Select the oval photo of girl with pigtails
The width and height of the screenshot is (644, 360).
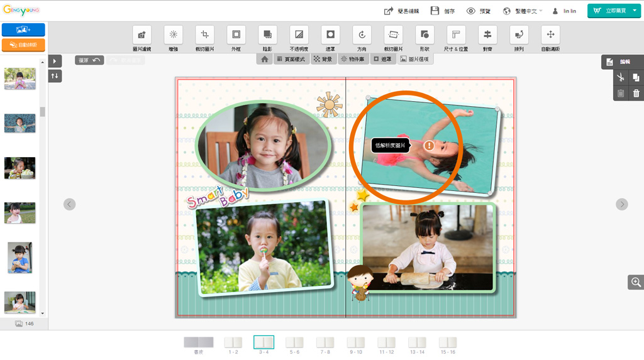click(x=264, y=145)
